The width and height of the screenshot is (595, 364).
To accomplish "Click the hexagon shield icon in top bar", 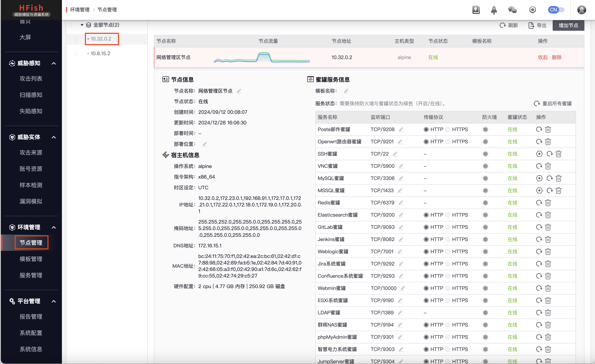I will [x=532, y=10].
